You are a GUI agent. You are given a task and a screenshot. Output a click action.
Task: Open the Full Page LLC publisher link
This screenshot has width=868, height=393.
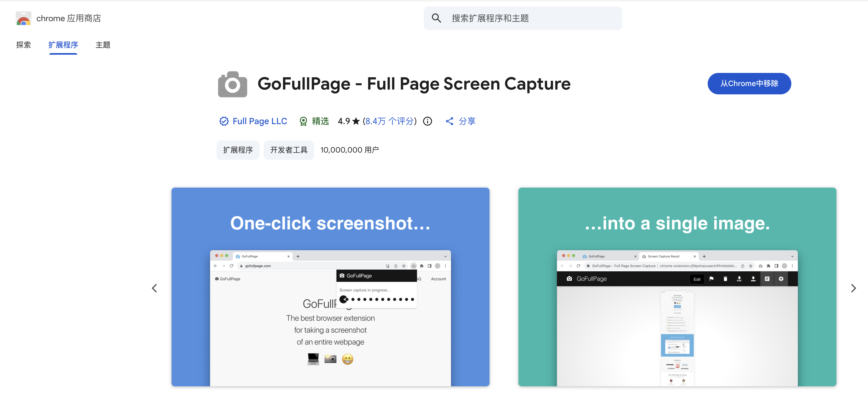coord(259,121)
